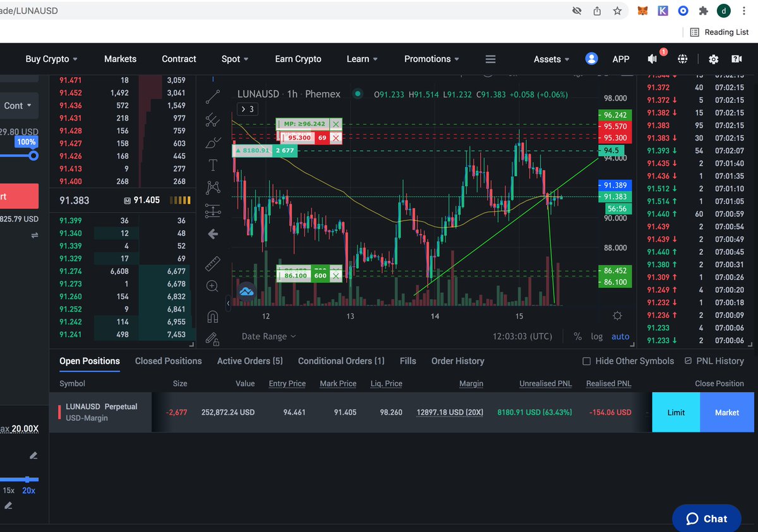Expand the collapsed indicators legend '3'
The height and width of the screenshot is (532, 758).
[247, 109]
